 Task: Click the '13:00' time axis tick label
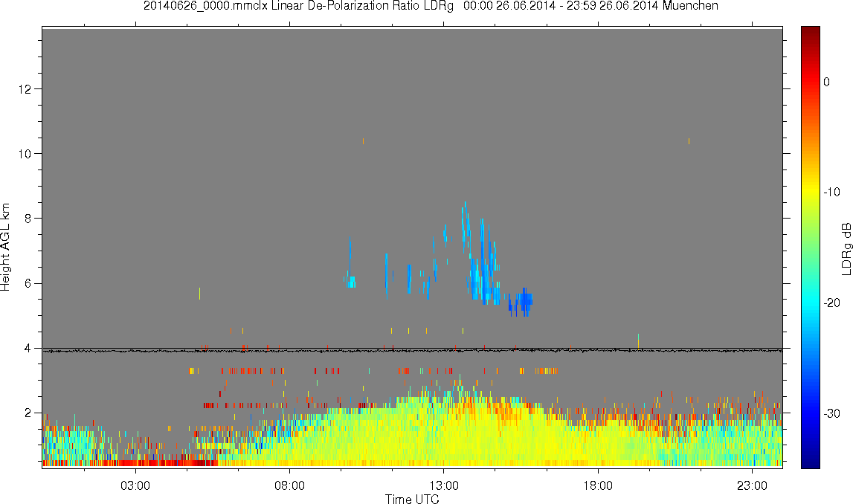point(444,485)
